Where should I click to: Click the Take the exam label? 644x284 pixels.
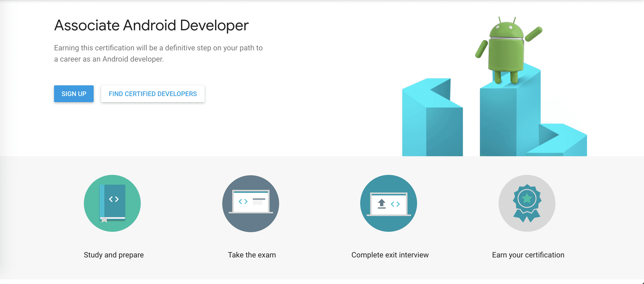pos(252,255)
